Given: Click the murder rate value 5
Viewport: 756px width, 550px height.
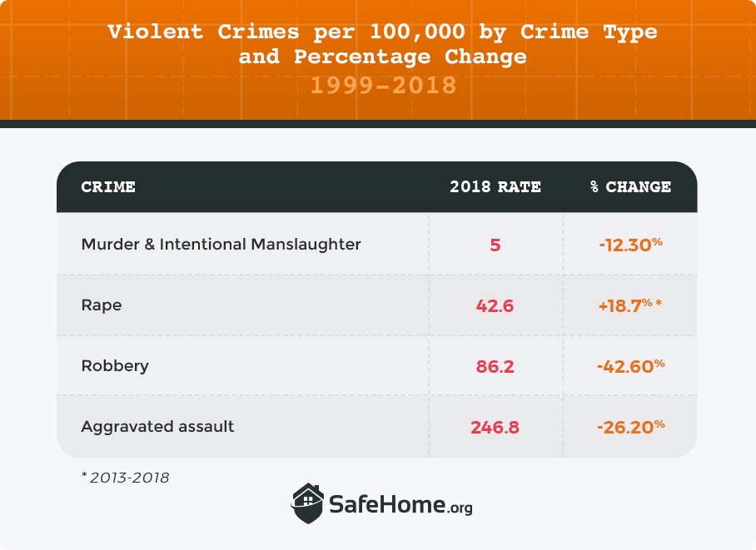Looking at the screenshot, I should click(x=495, y=245).
